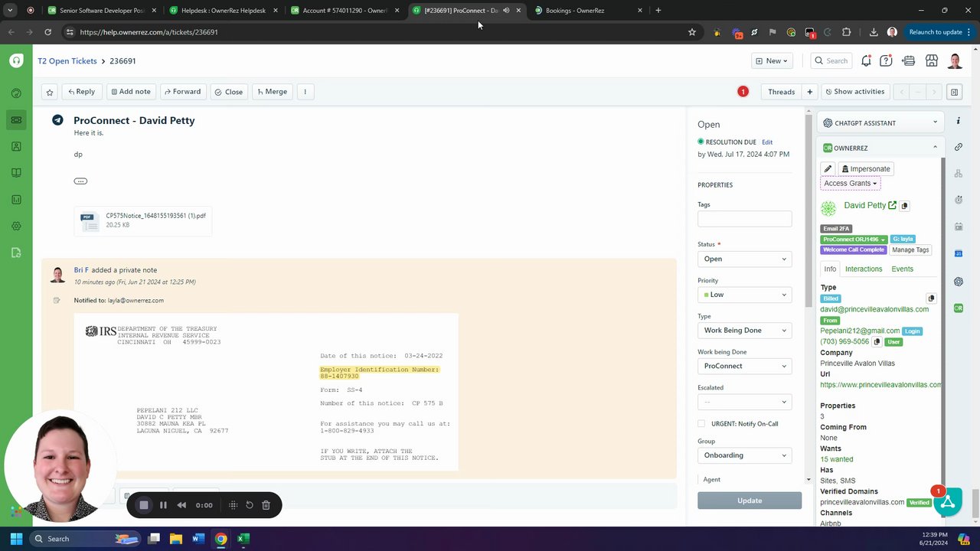Click the Add note button
The width and height of the screenshot is (980, 551).
click(131, 92)
